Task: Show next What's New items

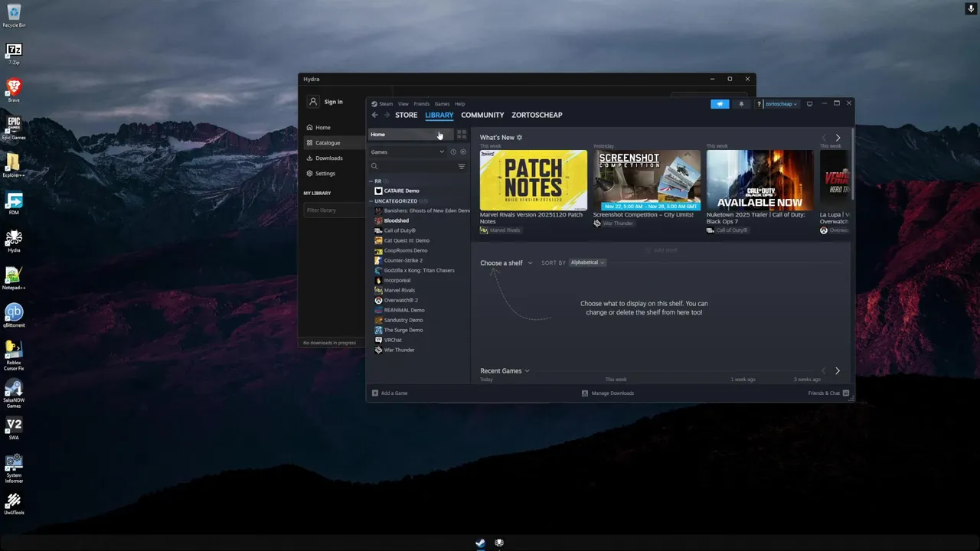Action: 838,138
